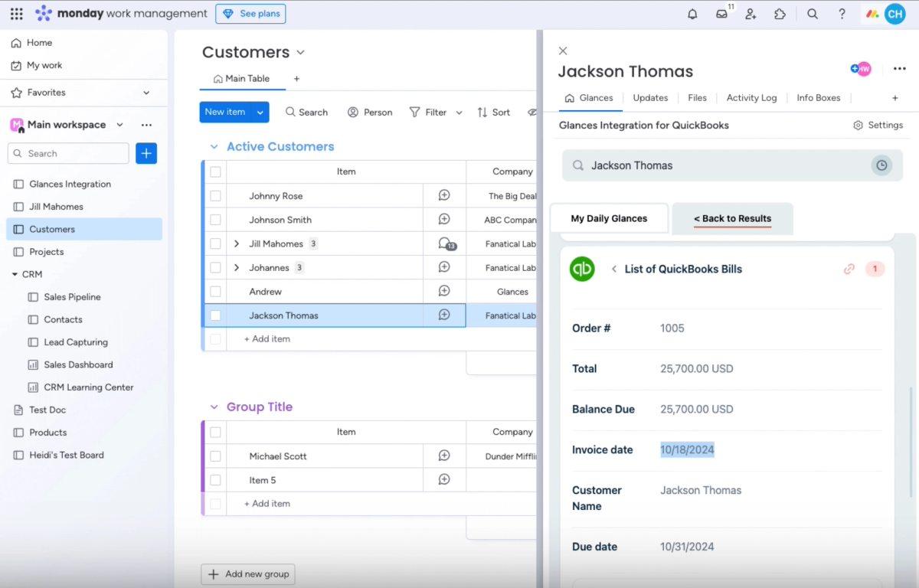
Task: Open Filter dropdown arrow
Action: (x=459, y=113)
